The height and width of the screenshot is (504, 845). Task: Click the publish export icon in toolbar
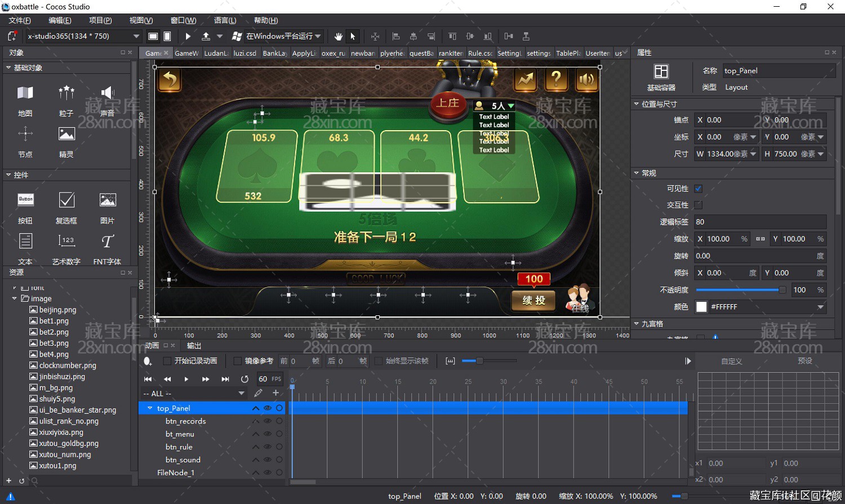206,36
